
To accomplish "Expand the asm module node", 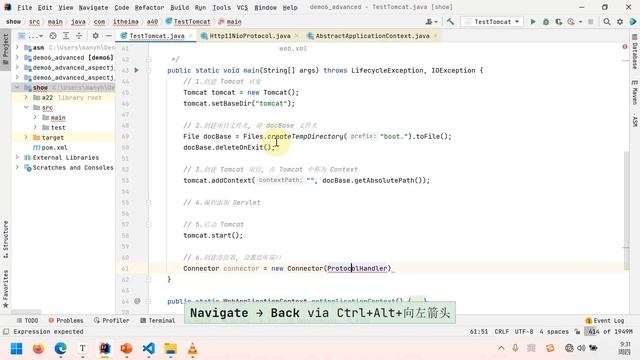I will click(17, 48).
